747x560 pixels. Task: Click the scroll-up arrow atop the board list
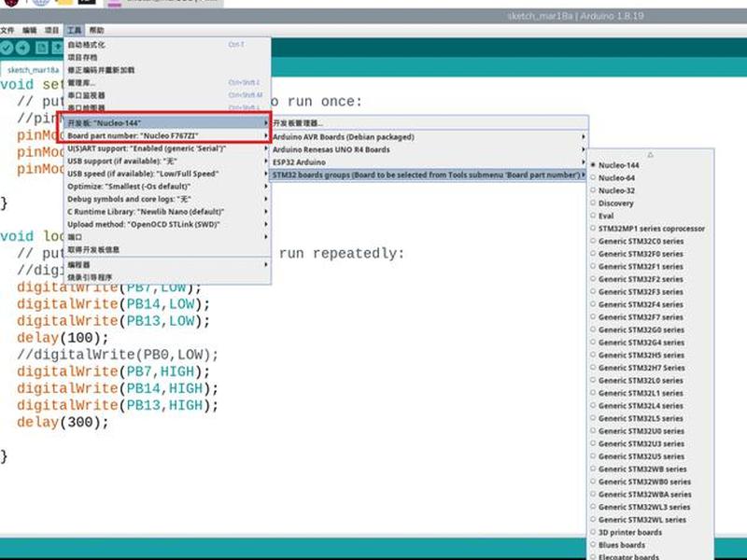(x=650, y=155)
